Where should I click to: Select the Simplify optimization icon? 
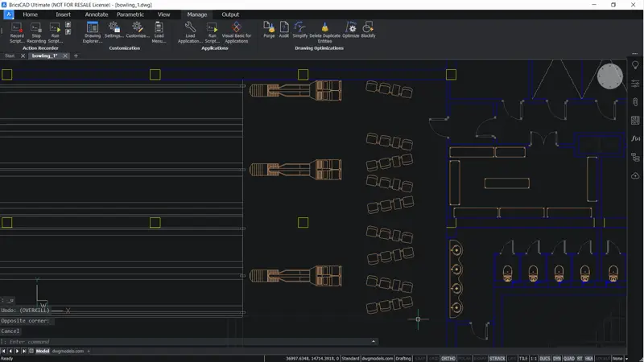coord(300,28)
